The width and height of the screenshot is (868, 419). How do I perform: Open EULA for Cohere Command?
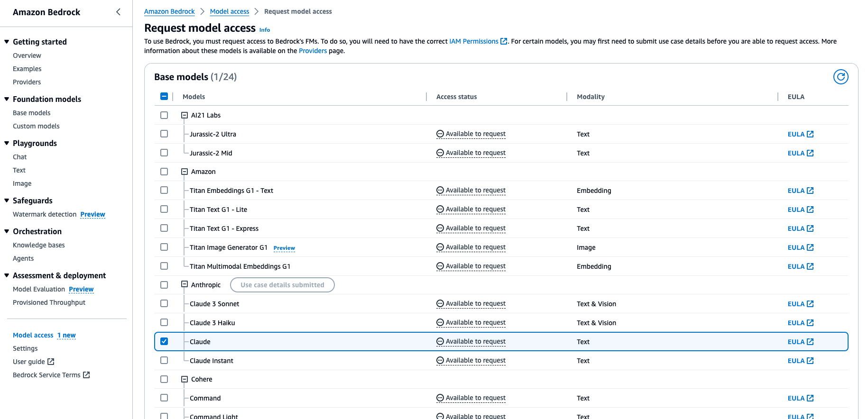pyautogui.click(x=801, y=398)
